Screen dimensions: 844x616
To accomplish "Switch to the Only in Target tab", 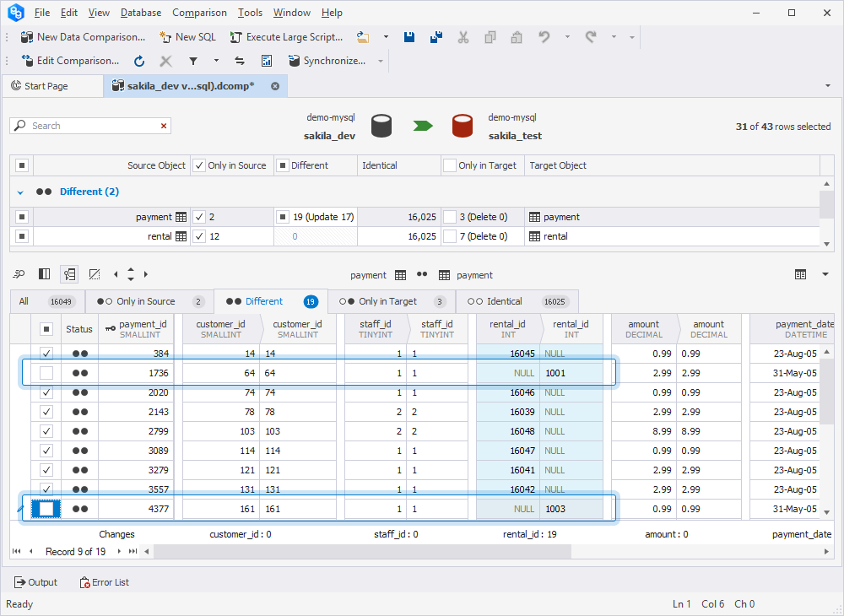I will 387,301.
